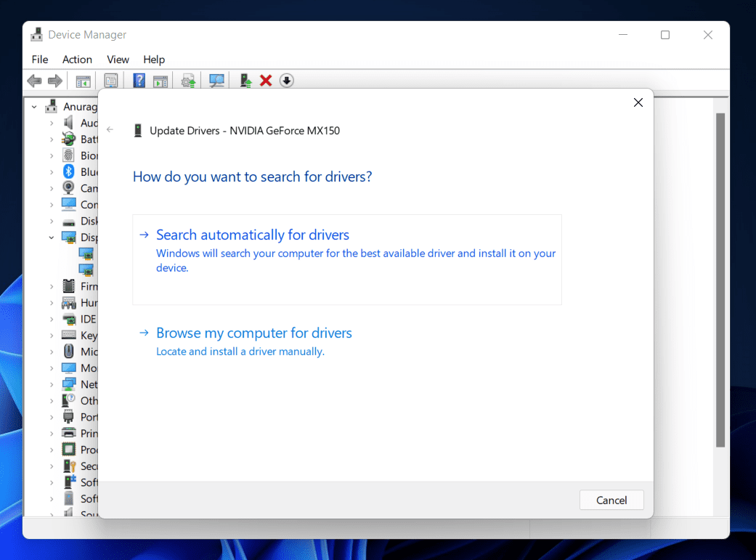Click Scan for hardware changes monitor icon

[216, 81]
